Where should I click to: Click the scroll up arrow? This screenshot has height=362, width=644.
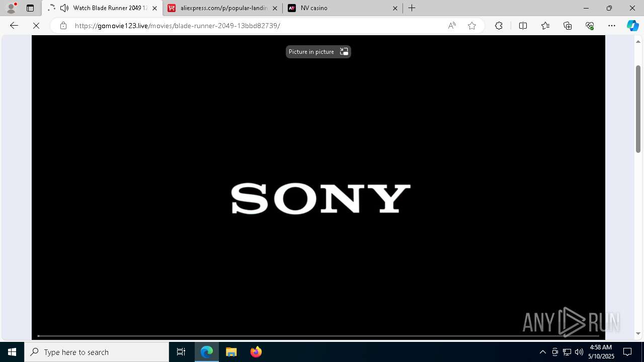coord(638,41)
